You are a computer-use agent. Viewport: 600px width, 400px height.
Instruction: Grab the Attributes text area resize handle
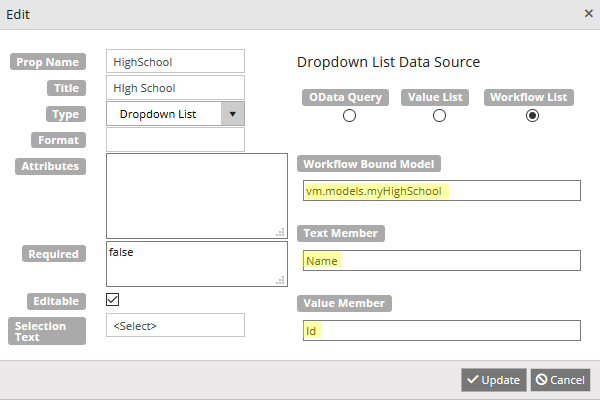tap(282, 234)
